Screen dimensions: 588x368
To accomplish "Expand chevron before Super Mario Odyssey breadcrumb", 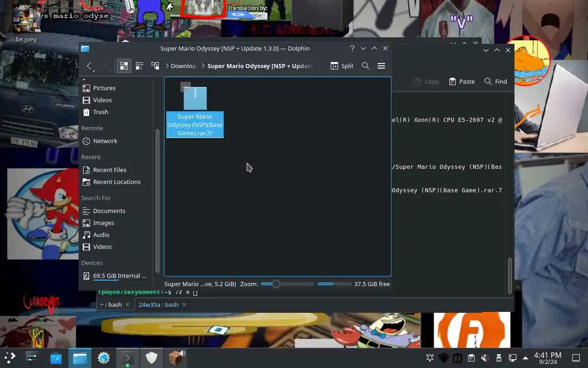I will tap(203, 66).
